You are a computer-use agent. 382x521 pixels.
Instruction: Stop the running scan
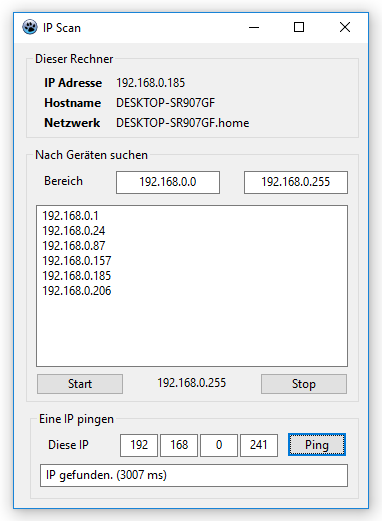point(304,384)
